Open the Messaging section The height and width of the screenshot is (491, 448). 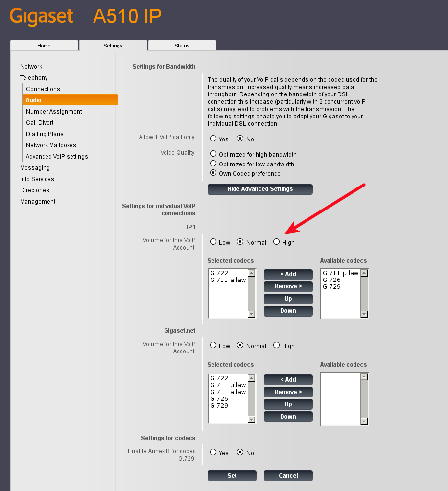tap(35, 168)
